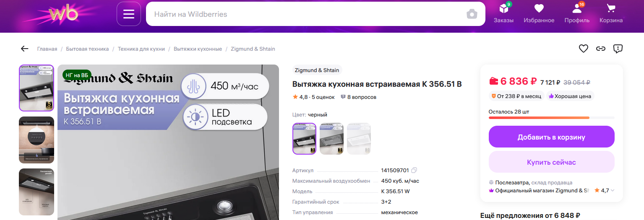Viewport: 644px width, 220px height.
Task: Click Добавить в корзину button
Action: (551, 137)
